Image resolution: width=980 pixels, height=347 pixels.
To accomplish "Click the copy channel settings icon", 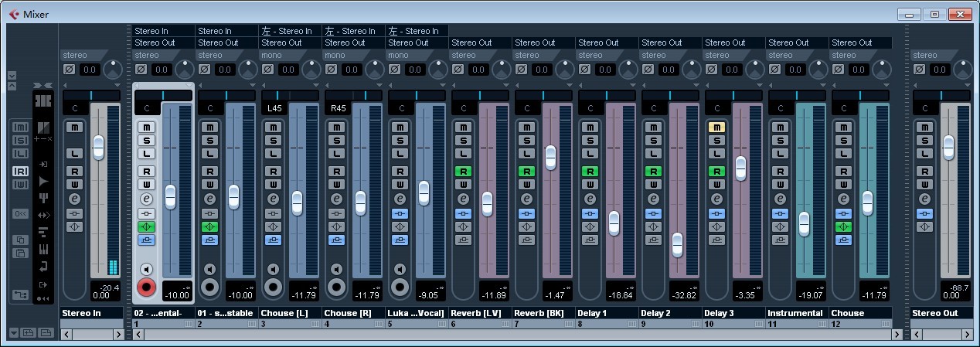I will pyautogui.click(x=21, y=240).
